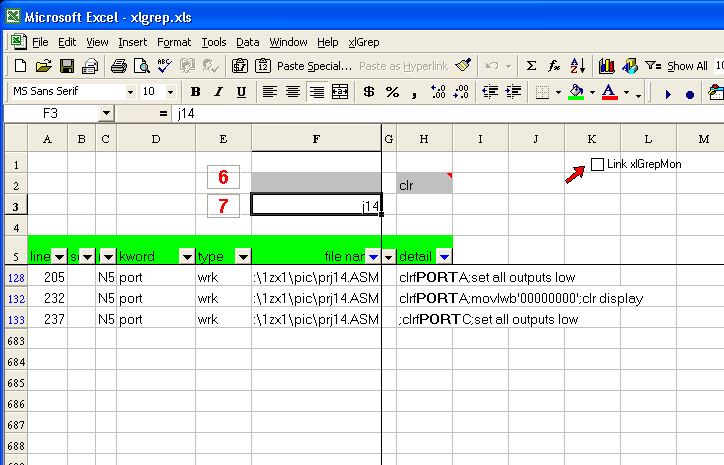Viewport: 724px width, 465px height.
Task: Click the AutoSum sigma icon
Action: click(x=531, y=66)
